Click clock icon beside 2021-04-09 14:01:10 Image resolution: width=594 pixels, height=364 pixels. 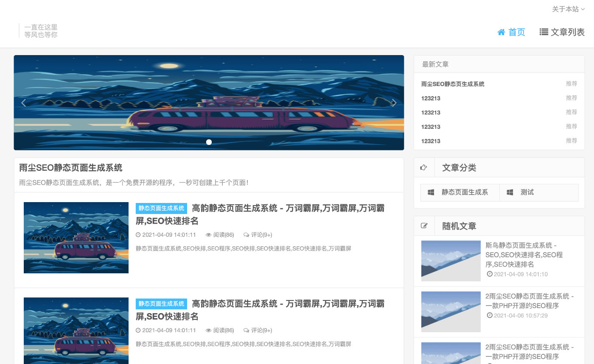490,274
